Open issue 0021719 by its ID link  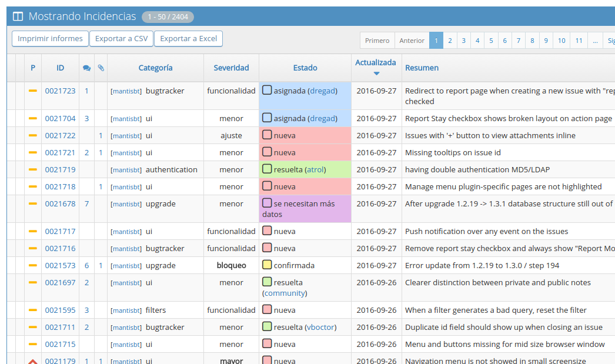(x=60, y=169)
